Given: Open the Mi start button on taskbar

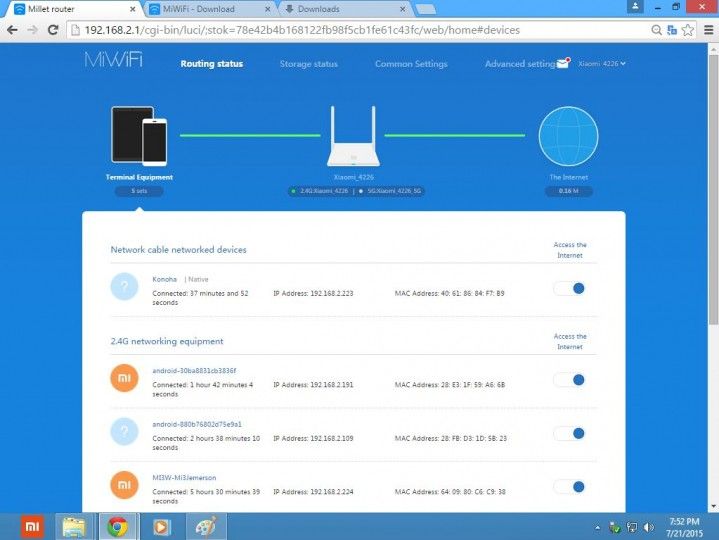Looking at the screenshot, I should (32, 527).
